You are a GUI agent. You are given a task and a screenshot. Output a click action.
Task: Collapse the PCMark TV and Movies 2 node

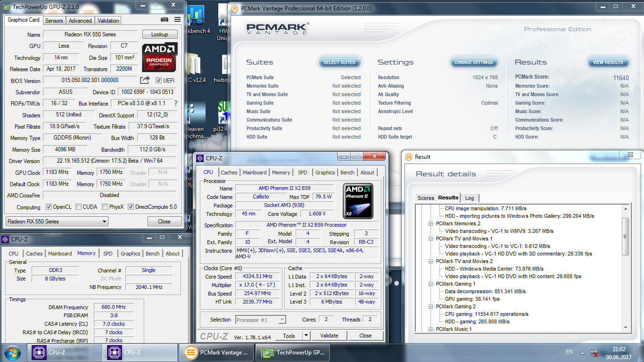[x=430, y=261]
